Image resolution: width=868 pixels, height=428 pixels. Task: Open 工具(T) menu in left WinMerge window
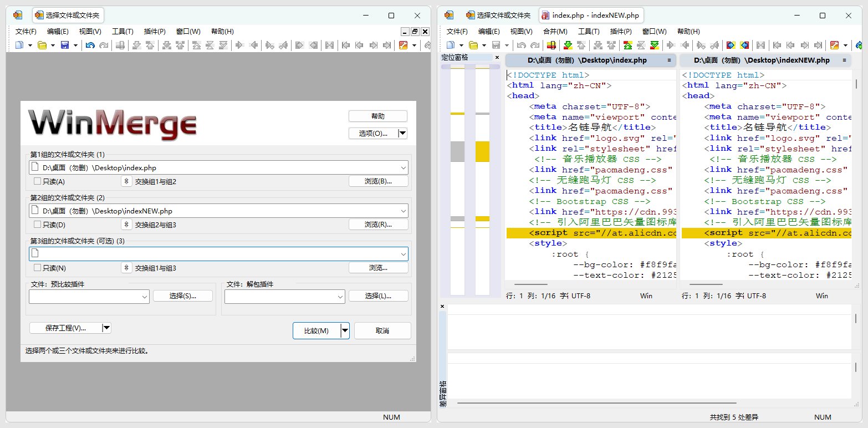tap(122, 32)
